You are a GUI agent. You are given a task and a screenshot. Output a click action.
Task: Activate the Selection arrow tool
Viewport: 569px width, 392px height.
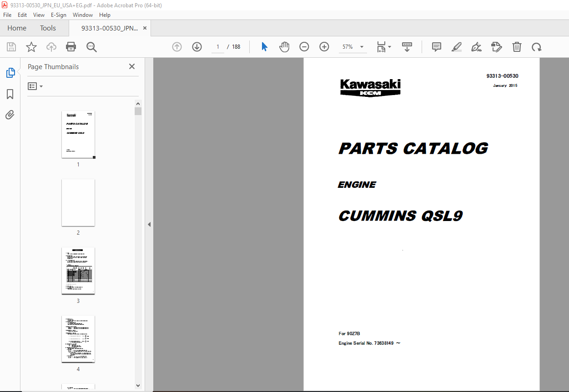click(x=264, y=47)
